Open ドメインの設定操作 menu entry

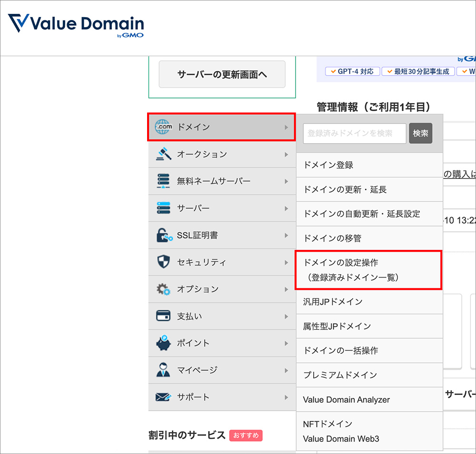click(368, 270)
